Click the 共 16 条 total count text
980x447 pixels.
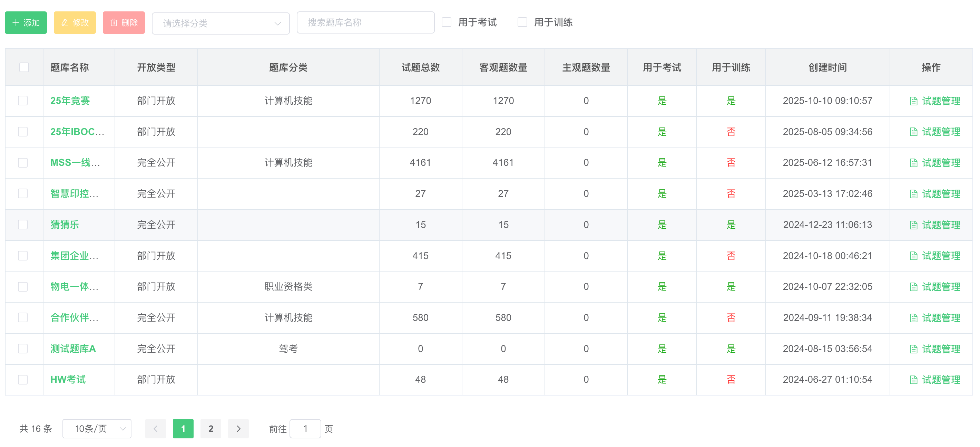pos(36,429)
